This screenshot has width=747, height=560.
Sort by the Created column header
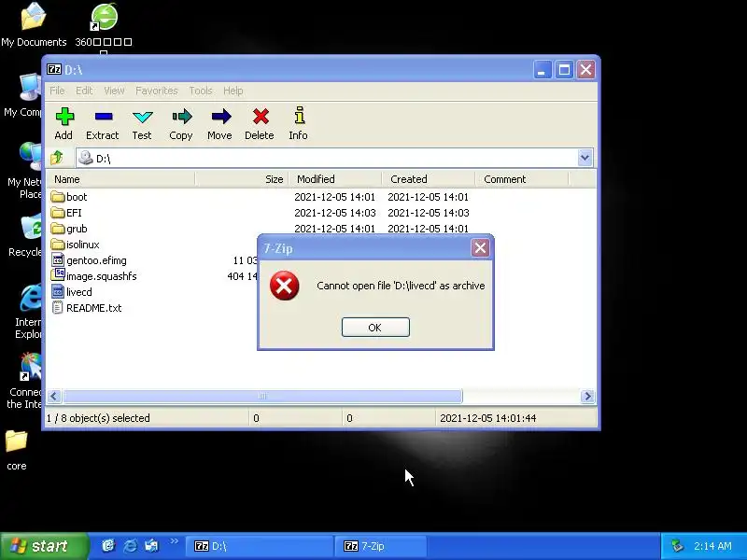point(429,179)
